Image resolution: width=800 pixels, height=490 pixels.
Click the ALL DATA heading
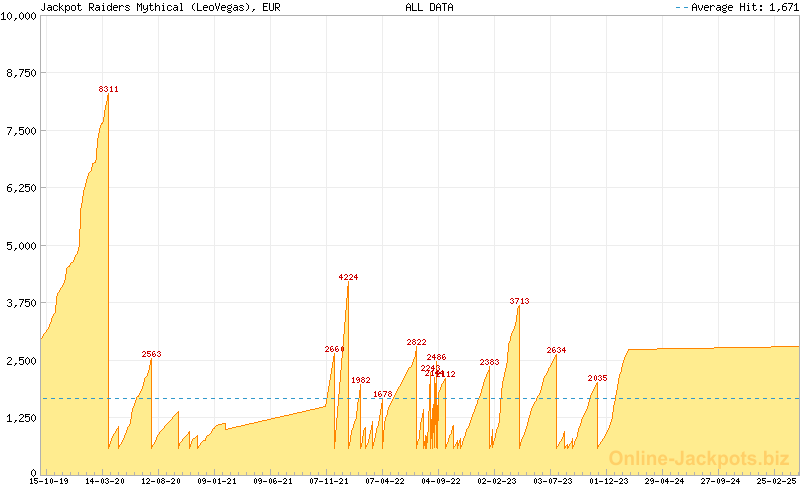point(428,7)
